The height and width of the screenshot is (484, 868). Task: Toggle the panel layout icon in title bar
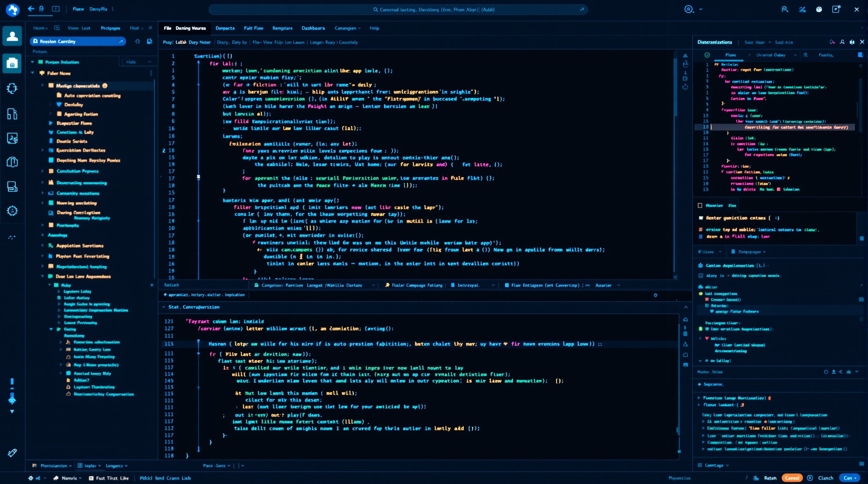pos(56,9)
